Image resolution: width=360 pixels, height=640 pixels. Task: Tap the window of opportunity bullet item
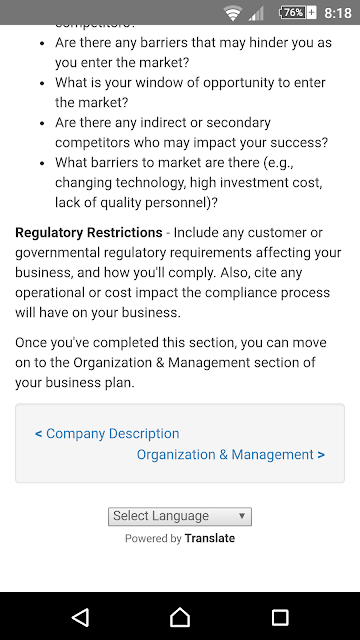click(190, 92)
